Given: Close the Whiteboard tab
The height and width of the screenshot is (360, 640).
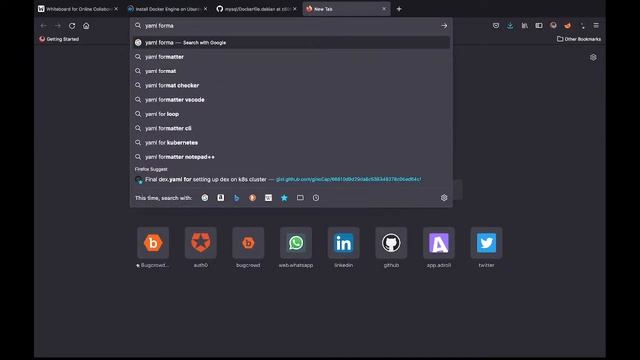Looking at the screenshot, I should (116, 9).
